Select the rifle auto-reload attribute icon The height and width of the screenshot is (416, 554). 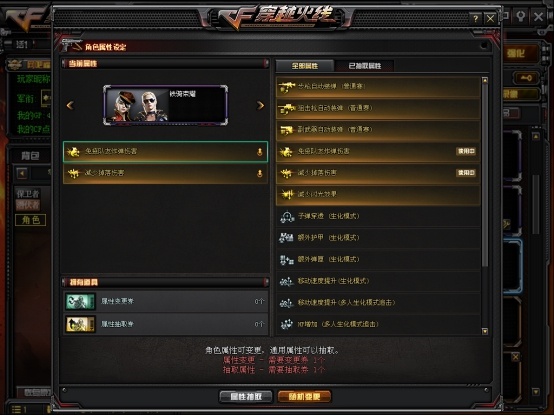point(287,86)
